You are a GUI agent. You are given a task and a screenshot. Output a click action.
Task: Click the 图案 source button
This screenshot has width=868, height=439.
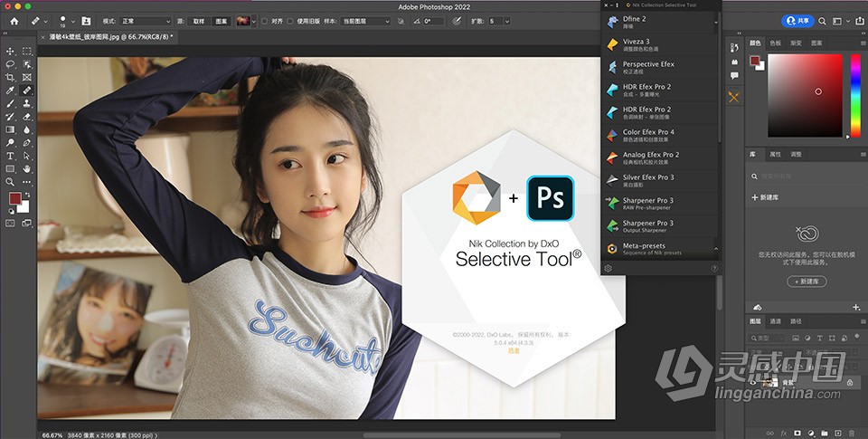click(222, 21)
